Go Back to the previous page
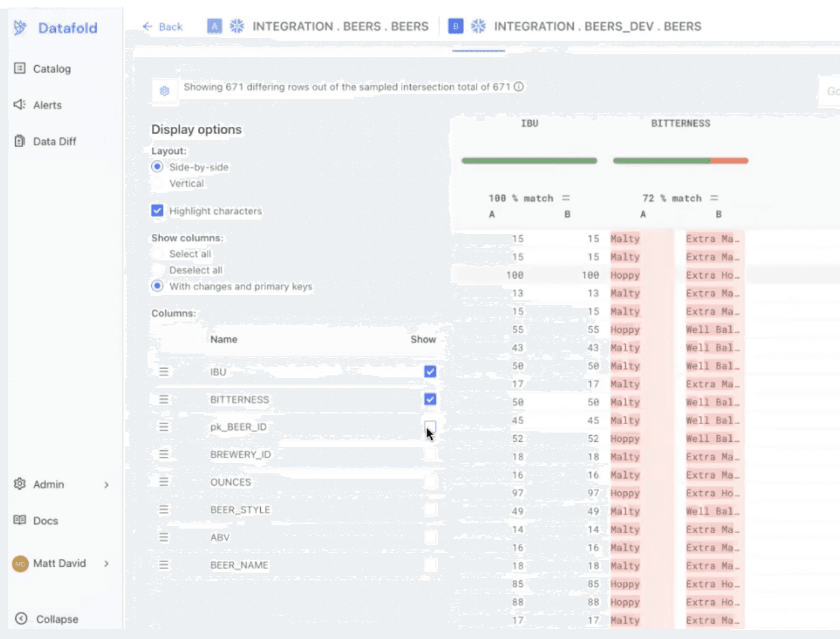This screenshot has width=840, height=639. (x=162, y=26)
